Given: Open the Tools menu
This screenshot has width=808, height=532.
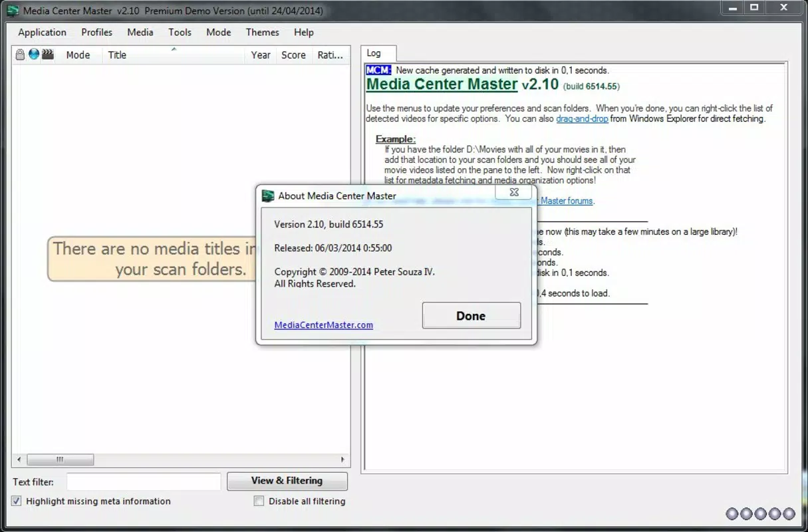Looking at the screenshot, I should [x=180, y=32].
